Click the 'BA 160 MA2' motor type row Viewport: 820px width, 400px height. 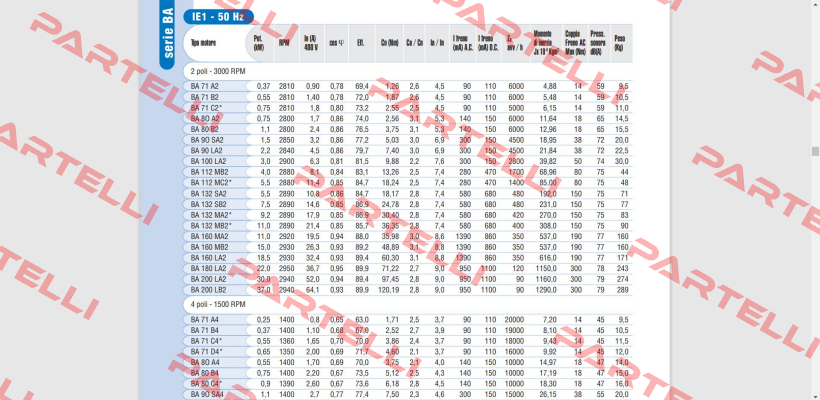[x=408, y=236]
